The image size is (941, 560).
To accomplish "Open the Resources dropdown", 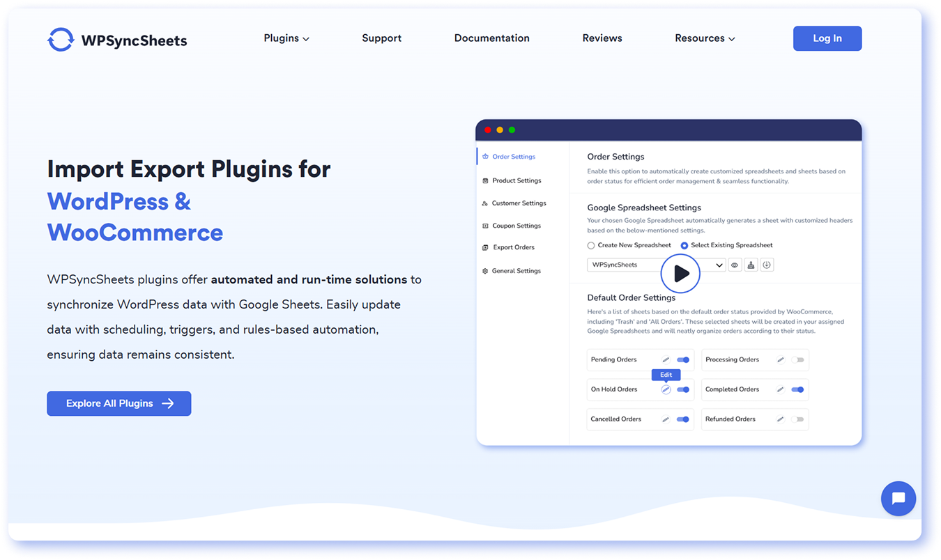I will 705,38.
